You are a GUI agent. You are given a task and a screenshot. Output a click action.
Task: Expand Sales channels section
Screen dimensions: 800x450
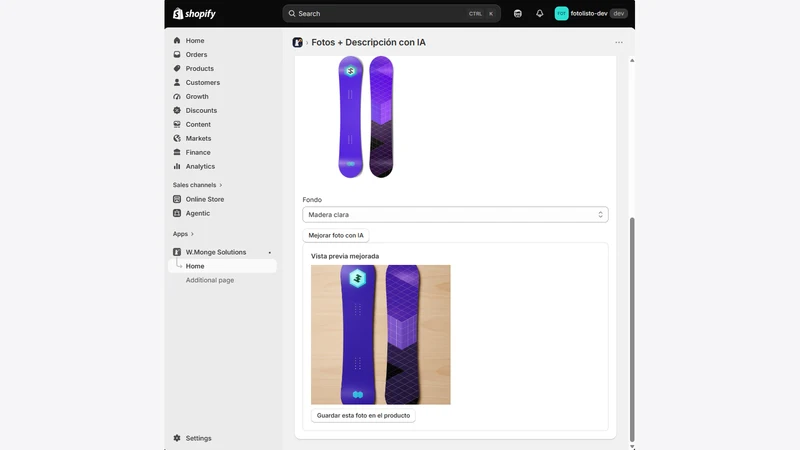pyautogui.click(x=197, y=185)
